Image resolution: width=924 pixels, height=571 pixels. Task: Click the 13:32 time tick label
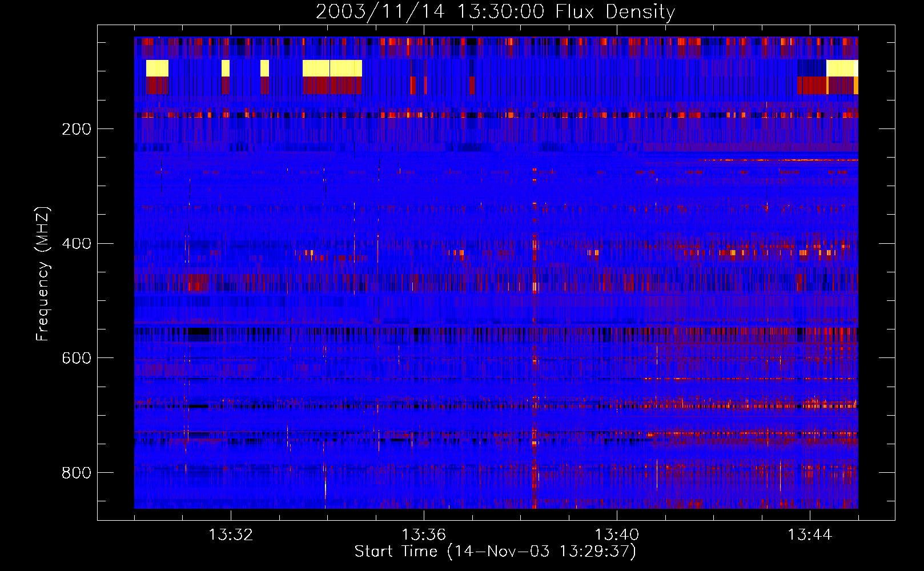231,535
